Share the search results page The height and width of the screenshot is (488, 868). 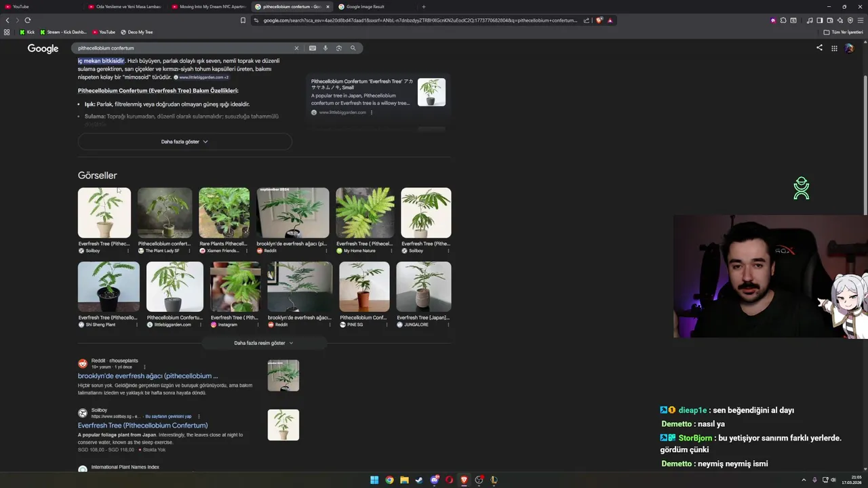819,47
